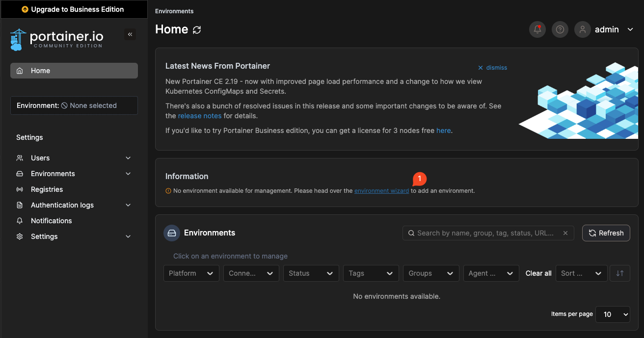Click Upgrade to Business Edition banner
The height and width of the screenshot is (338, 644).
click(74, 9)
